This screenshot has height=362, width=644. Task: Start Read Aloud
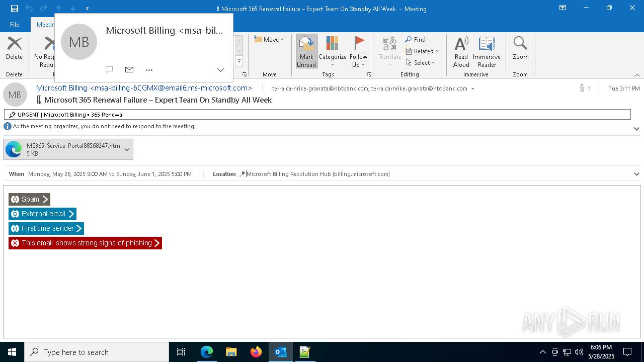pos(461,51)
